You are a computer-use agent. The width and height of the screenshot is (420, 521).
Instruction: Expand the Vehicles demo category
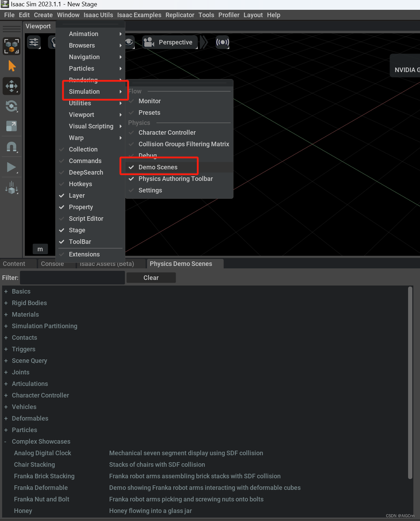[6, 407]
